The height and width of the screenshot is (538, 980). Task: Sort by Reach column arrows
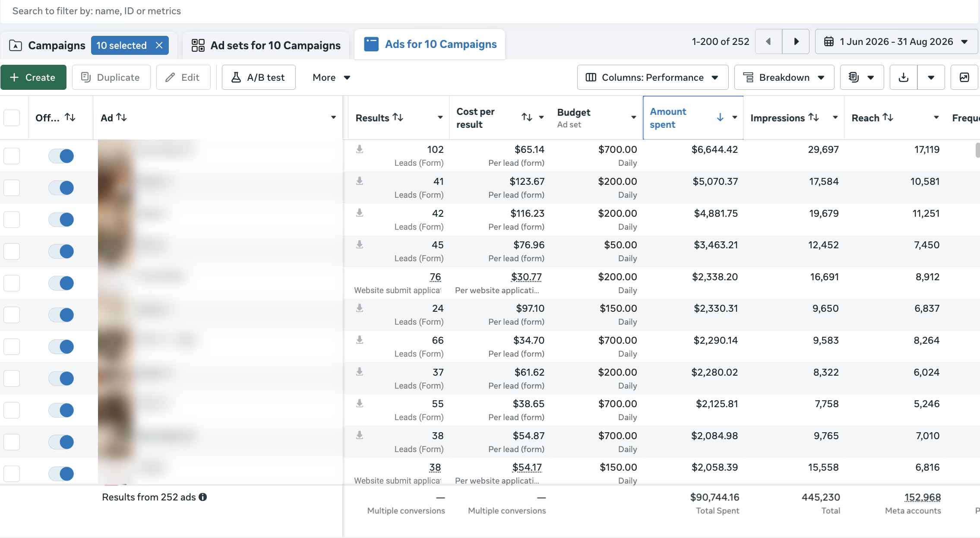coord(888,117)
